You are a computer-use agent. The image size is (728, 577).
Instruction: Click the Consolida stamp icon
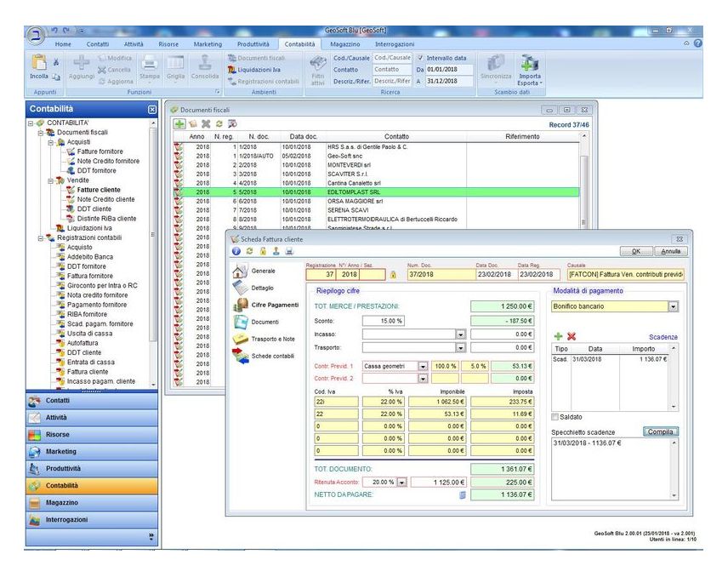[205, 62]
